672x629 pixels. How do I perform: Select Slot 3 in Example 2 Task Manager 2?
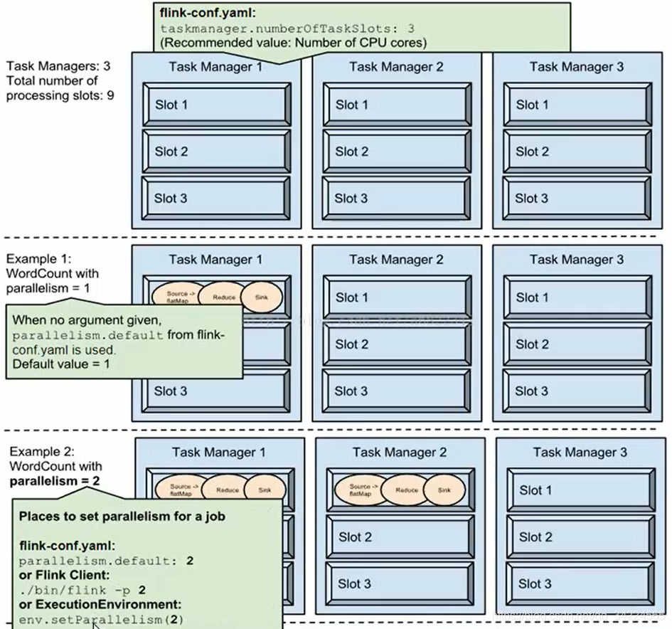coord(400,583)
